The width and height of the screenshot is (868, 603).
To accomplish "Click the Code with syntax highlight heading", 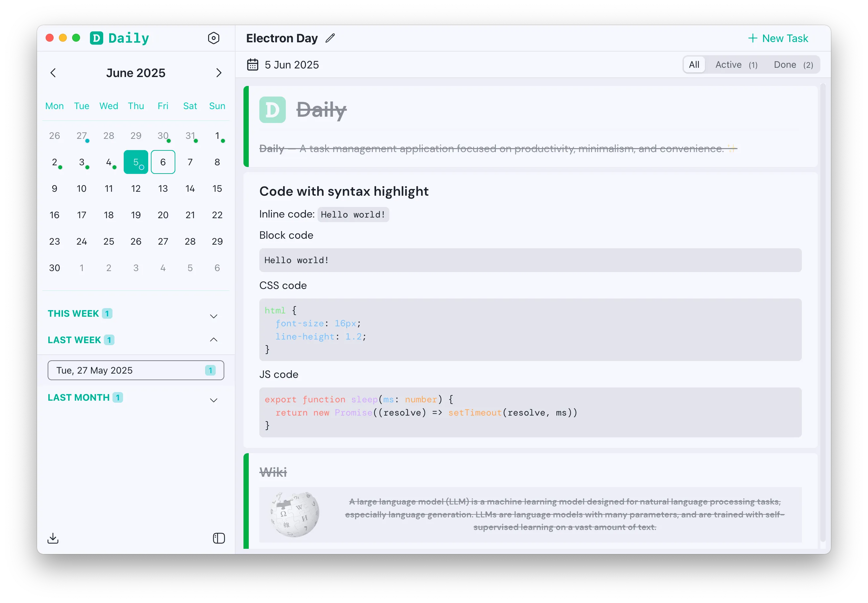I will point(344,191).
